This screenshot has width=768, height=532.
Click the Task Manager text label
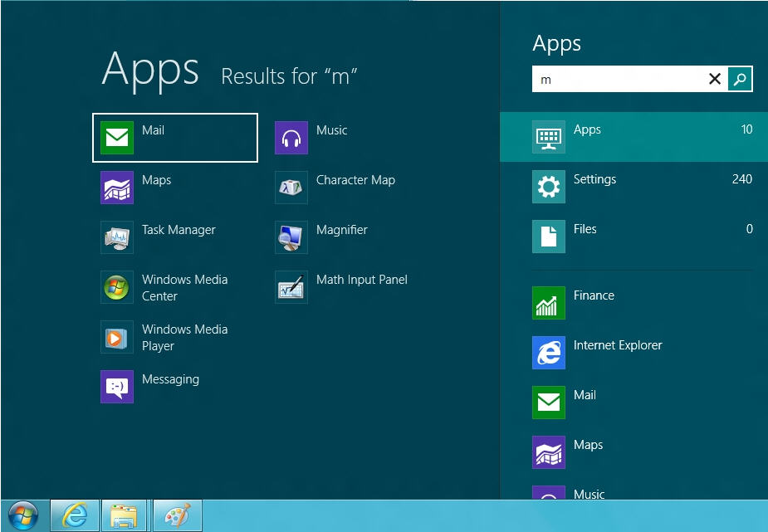pos(179,230)
